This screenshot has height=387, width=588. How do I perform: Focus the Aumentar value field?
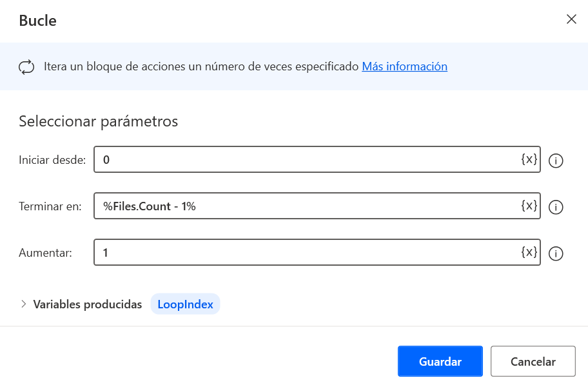[x=290, y=252]
